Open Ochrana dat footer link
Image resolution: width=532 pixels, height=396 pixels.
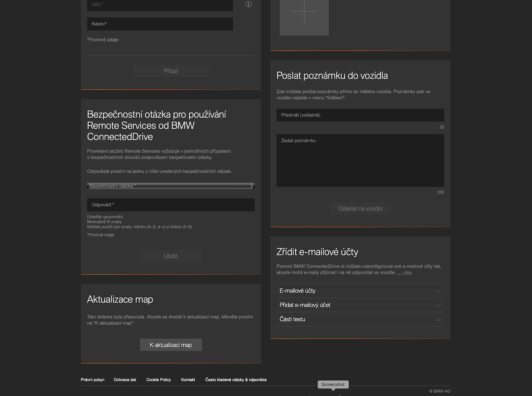coord(125,380)
